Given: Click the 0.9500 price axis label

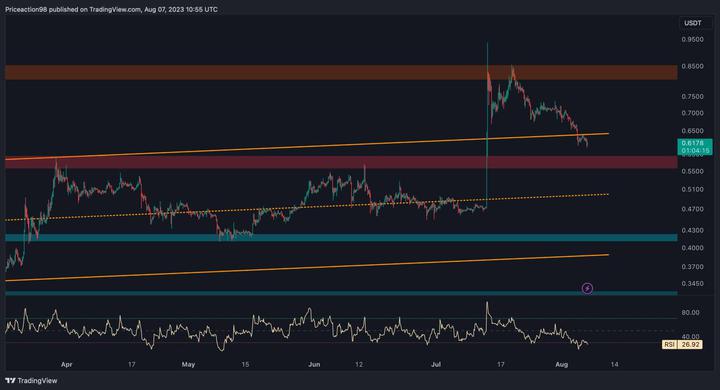Looking at the screenshot, I should click(692, 40).
